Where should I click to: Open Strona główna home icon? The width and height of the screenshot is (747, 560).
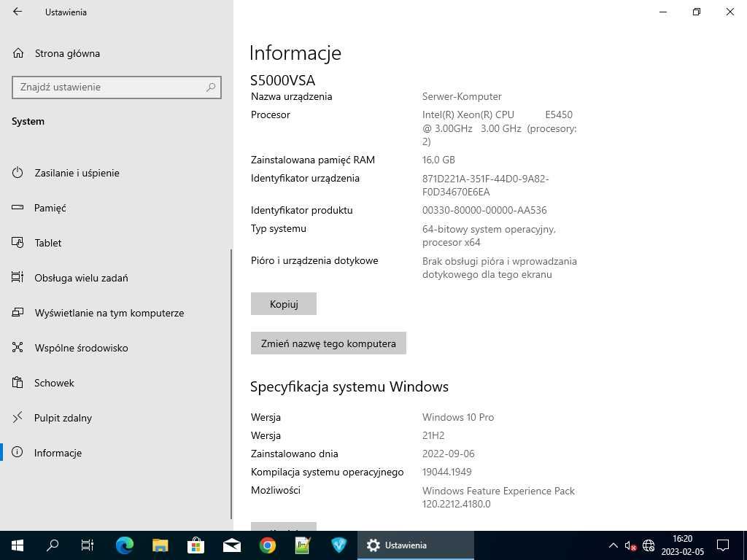[18, 53]
